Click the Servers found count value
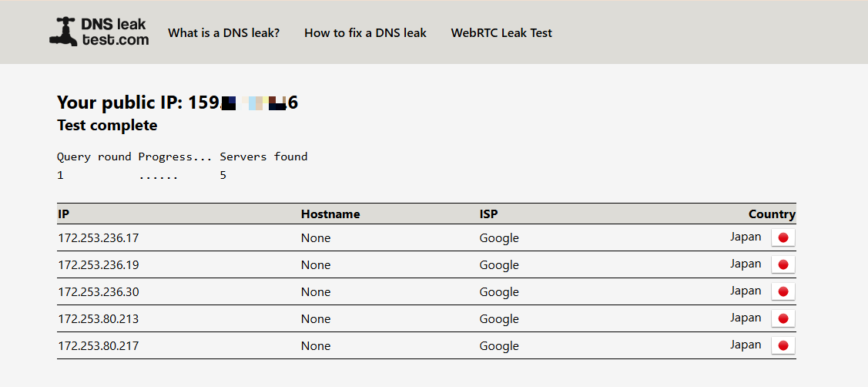The width and height of the screenshot is (868, 387). [x=223, y=176]
